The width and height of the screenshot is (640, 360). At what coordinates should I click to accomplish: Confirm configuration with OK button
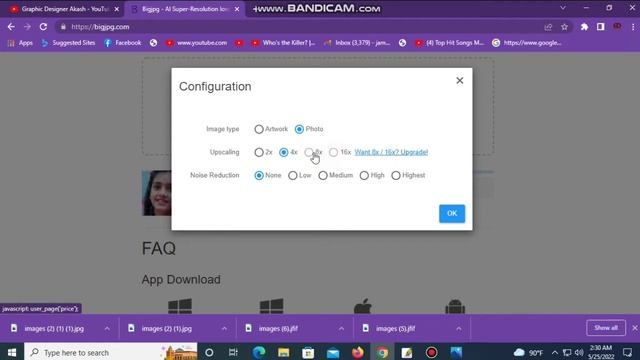click(x=452, y=213)
